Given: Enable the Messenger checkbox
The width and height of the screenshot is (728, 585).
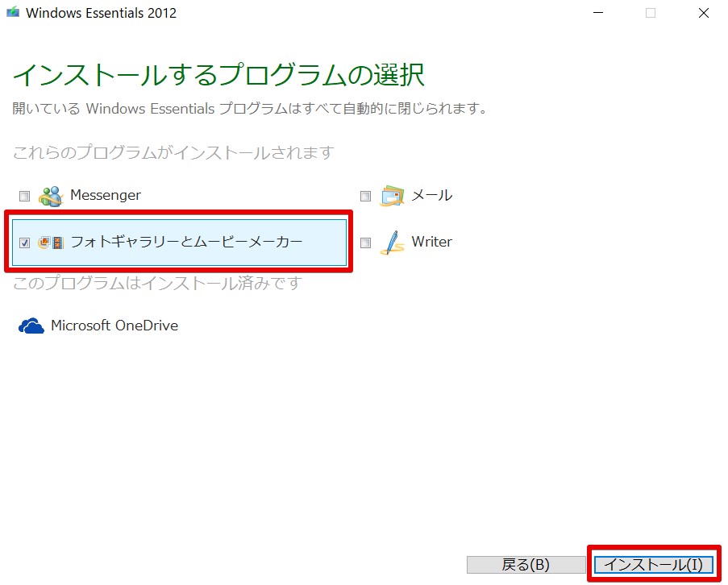Looking at the screenshot, I should pyautogui.click(x=24, y=197).
